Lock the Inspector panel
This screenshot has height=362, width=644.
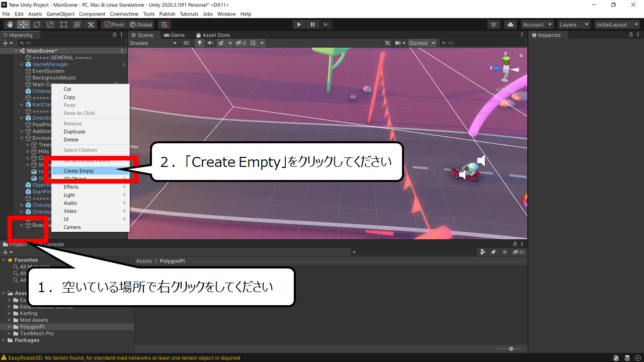point(631,35)
